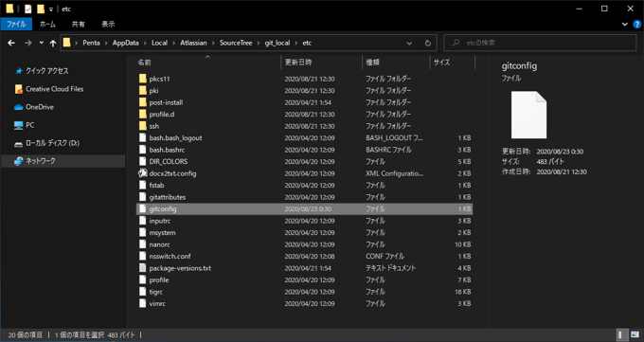Open クイック アクセス in navigation pane
Image resolution: width=644 pixels, height=342 pixels.
pyautogui.click(x=46, y=71)
